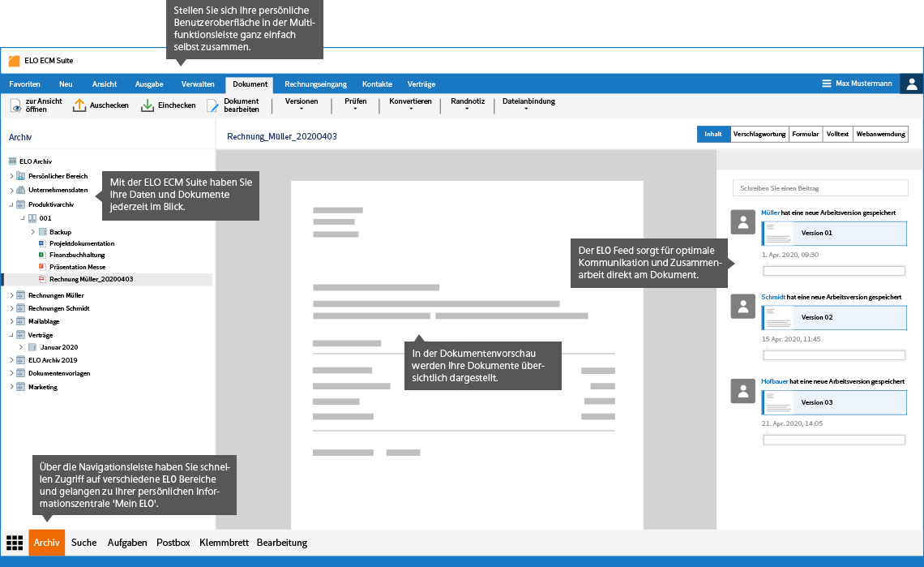
Task: Open the Neu ribbon tab
Action: tap(66, 84)
